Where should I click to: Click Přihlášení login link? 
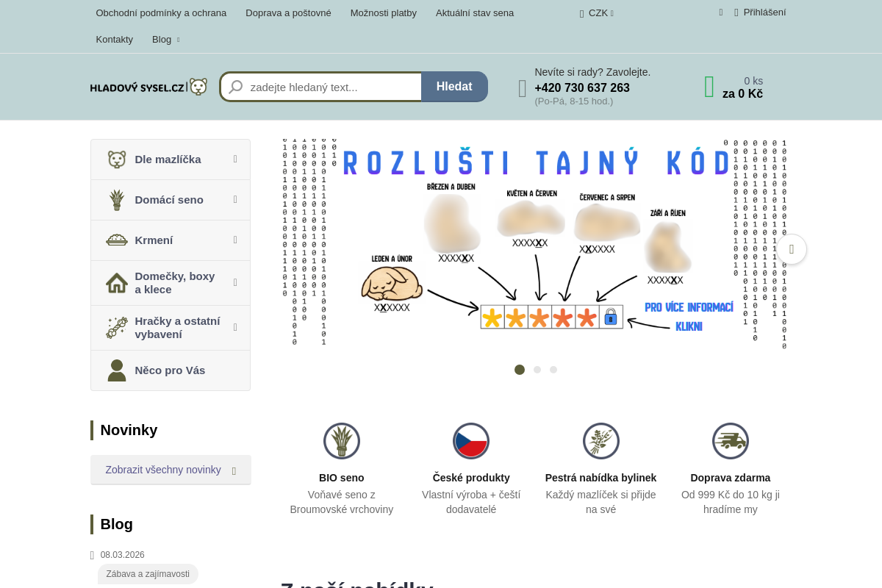coord(764,12)
